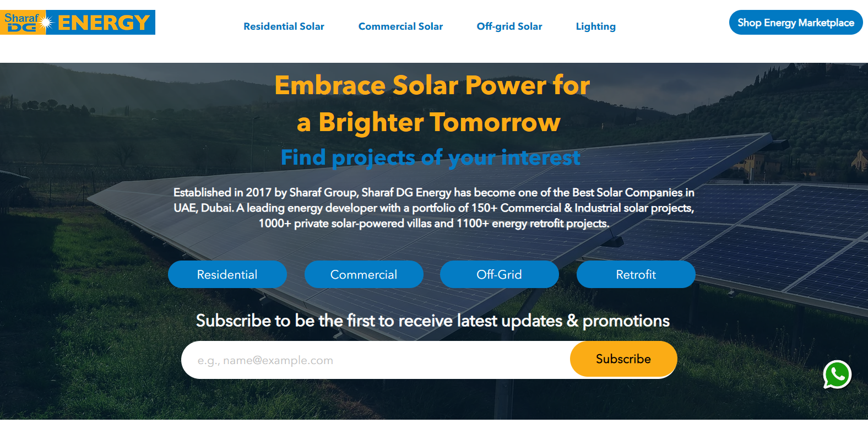Open the Off-grid Solar menu
Screen dimensions: 868x423
click(x=509, y=26)
